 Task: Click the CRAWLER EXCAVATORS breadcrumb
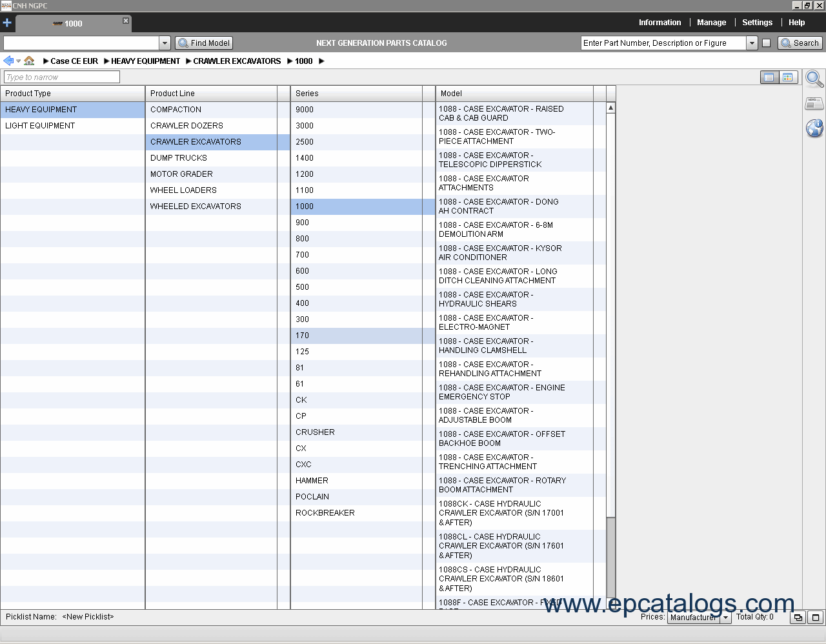(237, 61)
